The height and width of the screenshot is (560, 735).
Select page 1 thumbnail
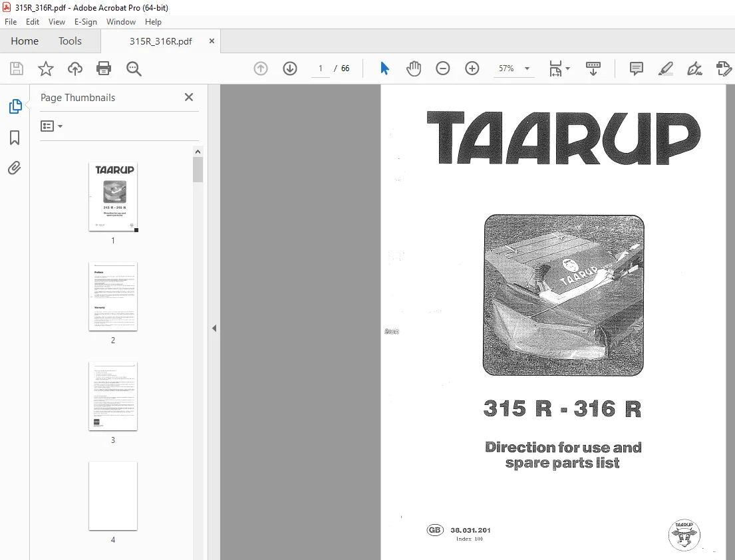click(113, 196)
